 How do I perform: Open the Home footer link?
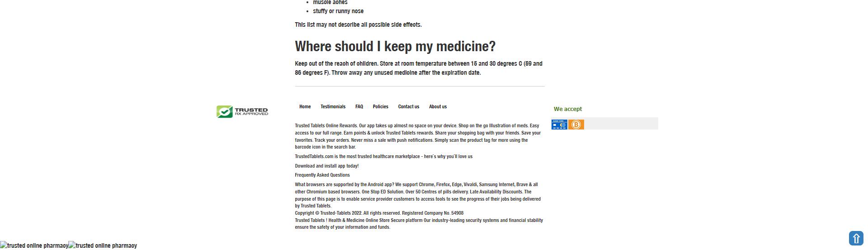pyautogui.click(x=305, y=107)
